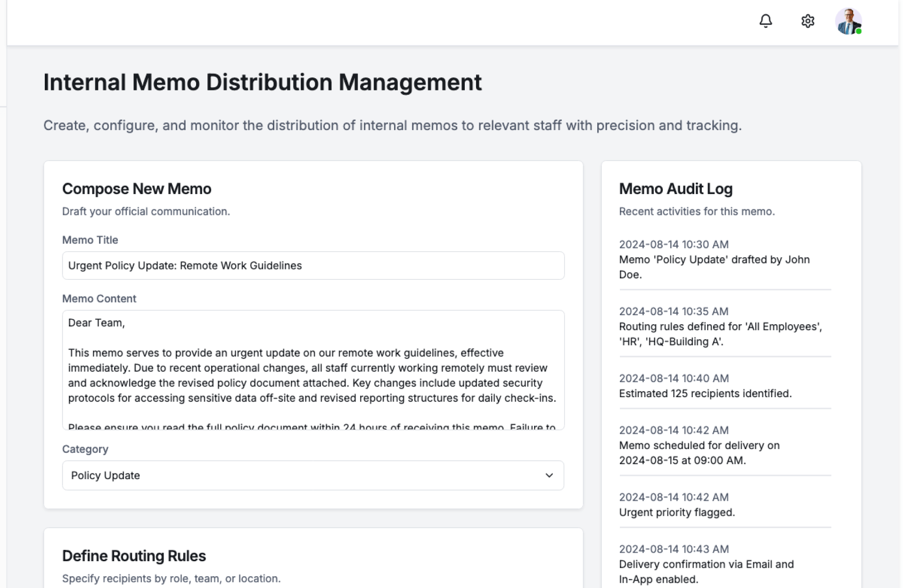905x588 pixels.
Task: Select 'Urgent priority flagged' log entry
Action: [x=677, y=512]
